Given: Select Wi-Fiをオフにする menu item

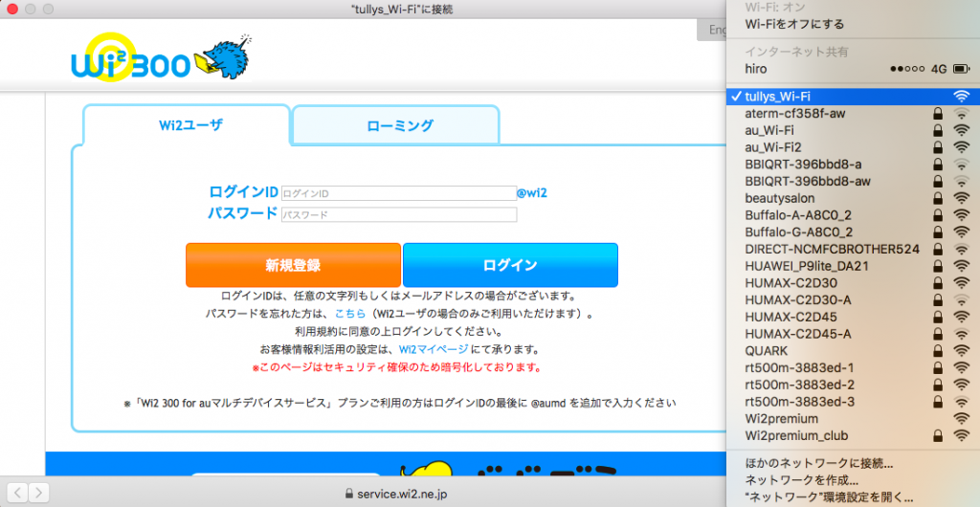Looking at the screenshot, I should (x=854, y=24).
